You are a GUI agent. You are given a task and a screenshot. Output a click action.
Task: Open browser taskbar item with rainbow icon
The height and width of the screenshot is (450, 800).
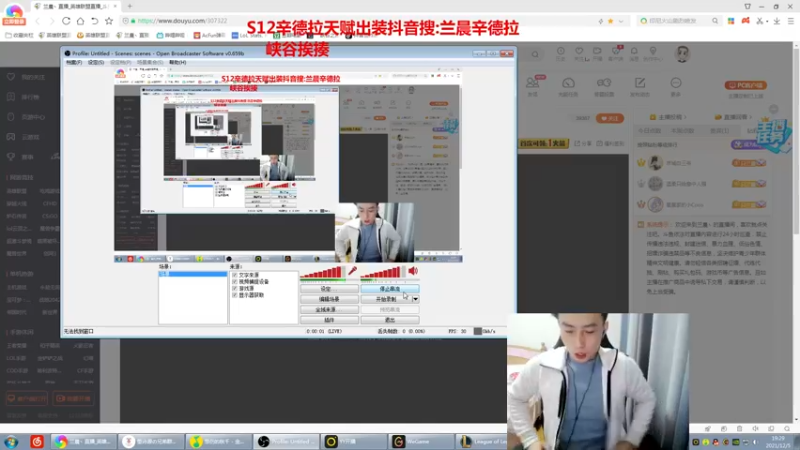tap(84, 441)
